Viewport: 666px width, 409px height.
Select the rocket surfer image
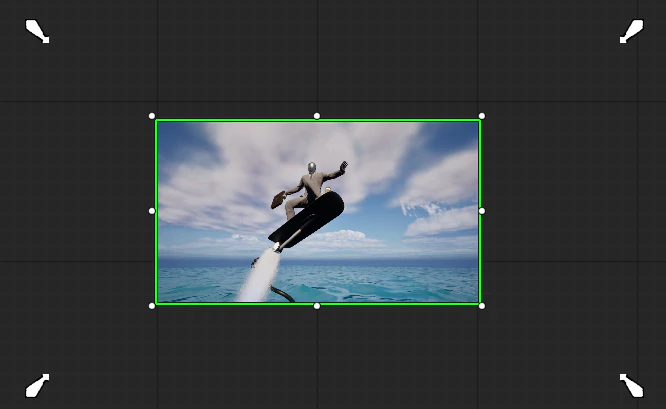pyautogui.click(x=318, y=212)
